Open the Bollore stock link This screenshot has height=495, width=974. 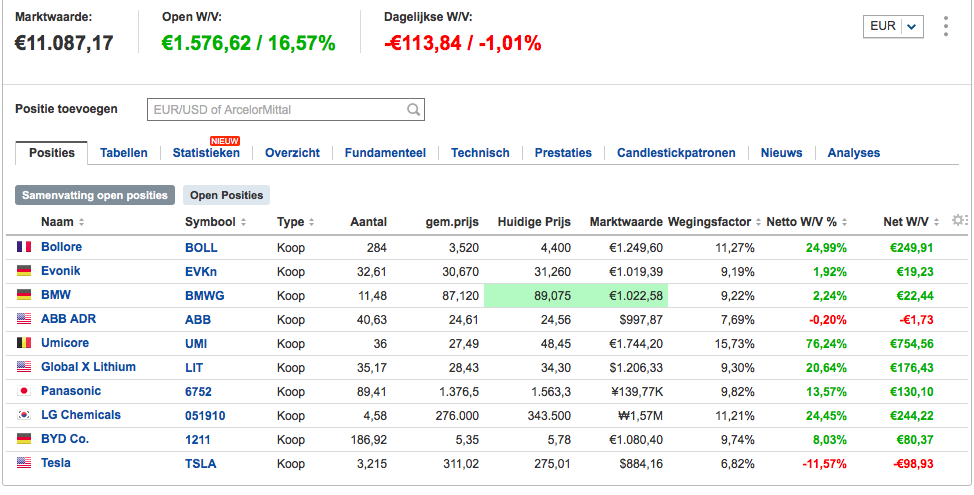pyautogui.click(x=61, y=247)
